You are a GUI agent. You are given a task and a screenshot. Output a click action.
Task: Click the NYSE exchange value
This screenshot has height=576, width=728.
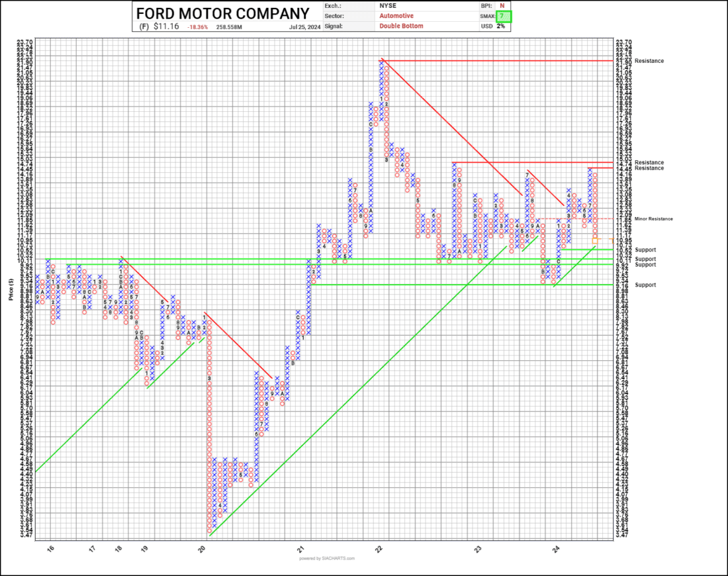(x=388, y=5)
